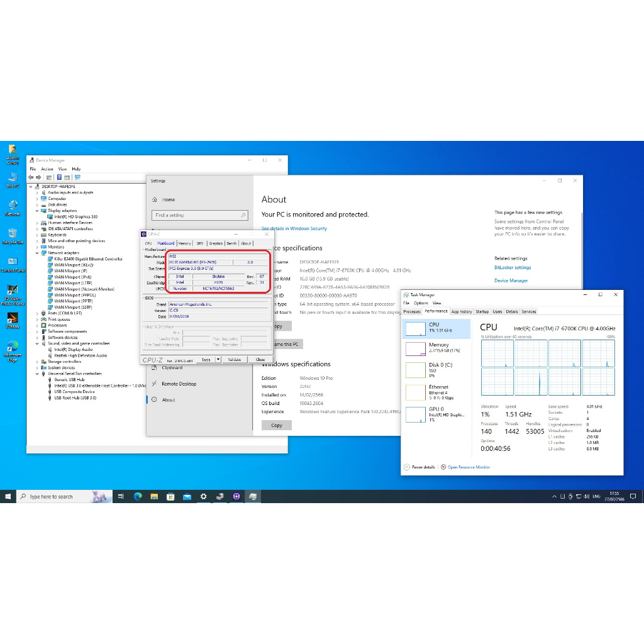644x644 pixels.
Task: Open the Control Panel desktop shortcut
Action: (13, 262)
